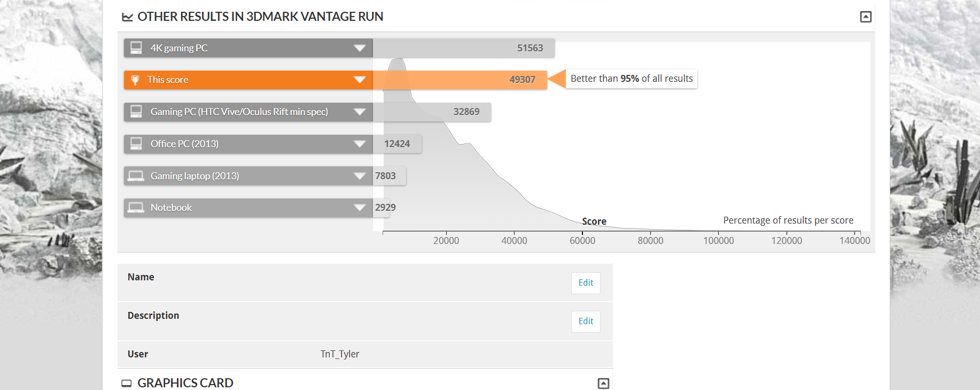Click the desktop icon beside Gaming PC HTC Vive
The image size is (980, 390).
136,111
